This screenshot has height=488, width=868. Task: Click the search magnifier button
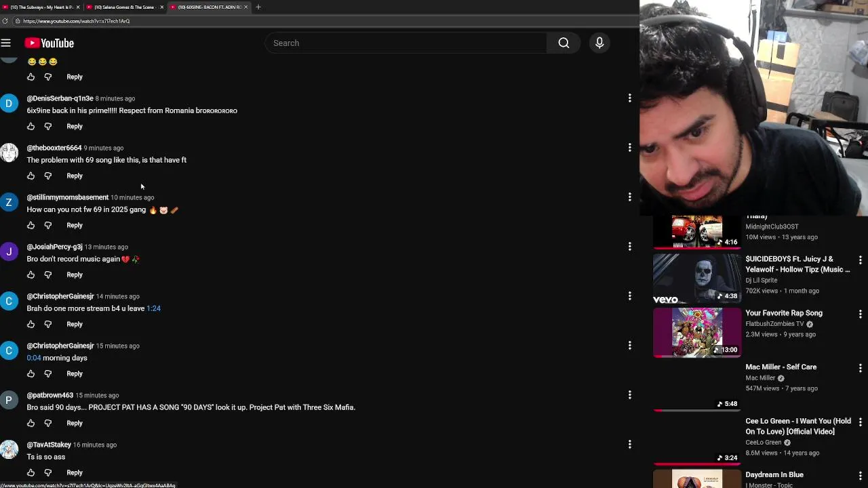pyautogui.click(x=564, y=43)
